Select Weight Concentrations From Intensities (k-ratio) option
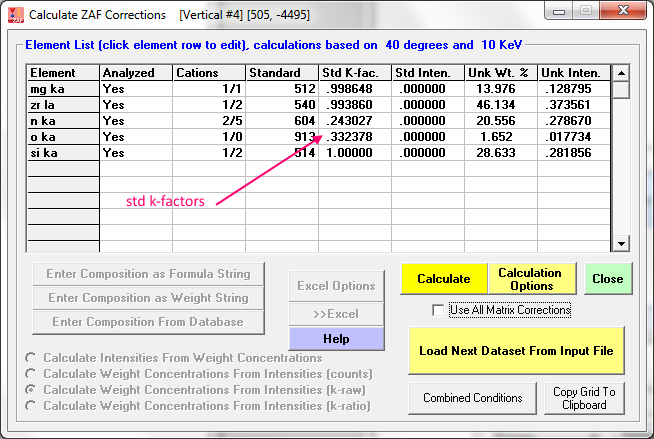This screenshot has width=654, height=439. (x=33, y=406)
